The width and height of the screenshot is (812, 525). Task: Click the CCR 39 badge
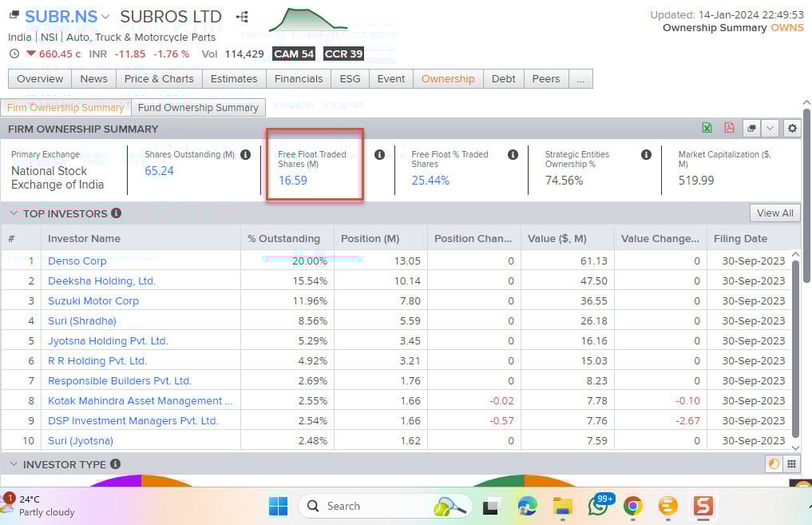point(344,54)
